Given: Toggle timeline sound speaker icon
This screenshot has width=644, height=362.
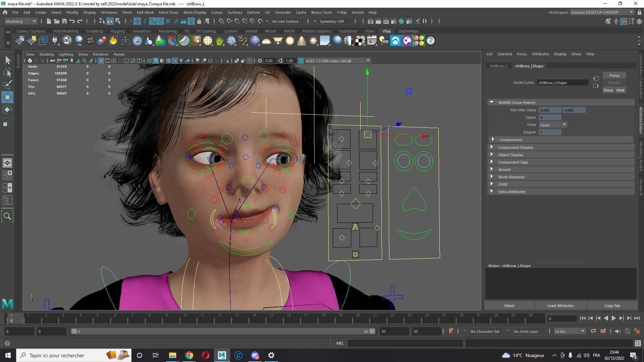Looking at the screenshot, I should (x=618, y=331).
